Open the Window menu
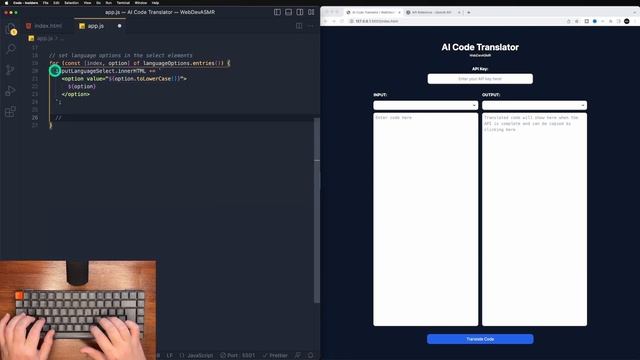Screen dimensions: 640x360 141,3
